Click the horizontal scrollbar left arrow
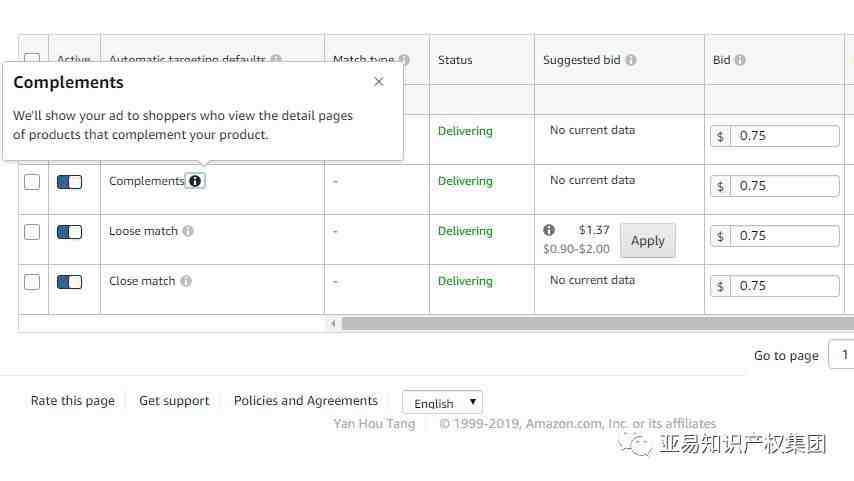This screenshot has height=481, width=854. pos(333,324)
